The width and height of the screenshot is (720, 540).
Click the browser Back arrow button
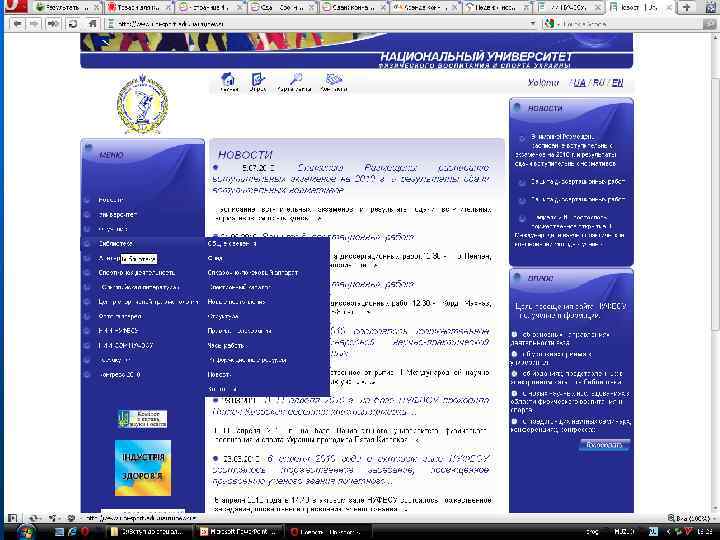coord(17,23)
